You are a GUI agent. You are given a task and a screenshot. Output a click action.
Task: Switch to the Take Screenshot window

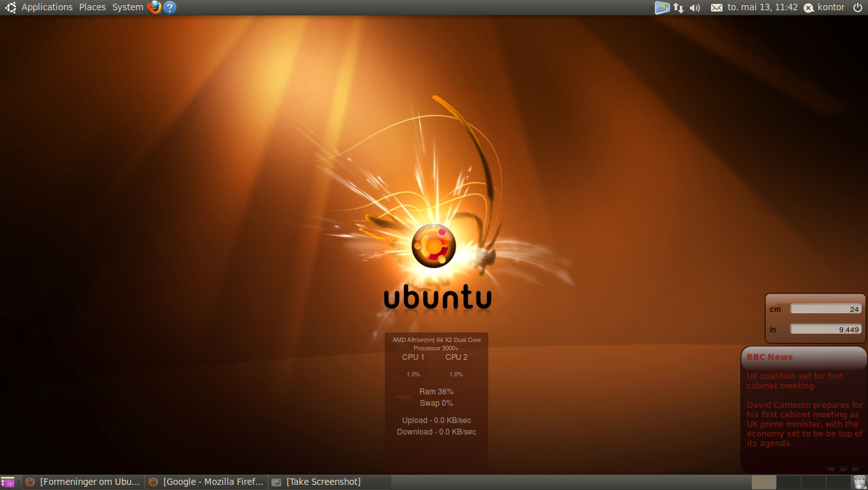click(329, 482)
